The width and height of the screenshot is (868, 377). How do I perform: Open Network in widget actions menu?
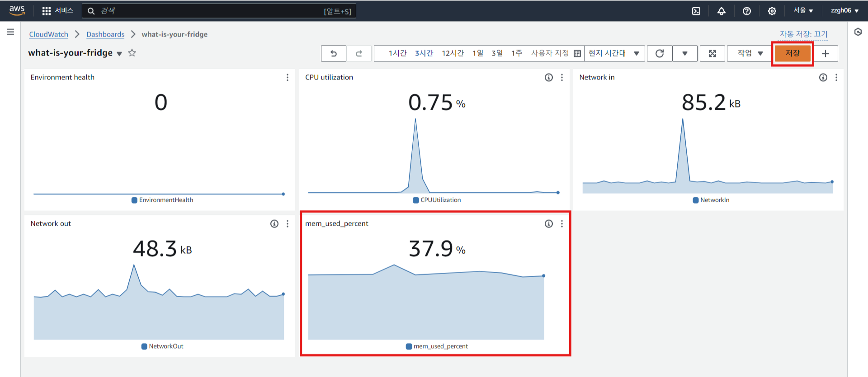836,78
